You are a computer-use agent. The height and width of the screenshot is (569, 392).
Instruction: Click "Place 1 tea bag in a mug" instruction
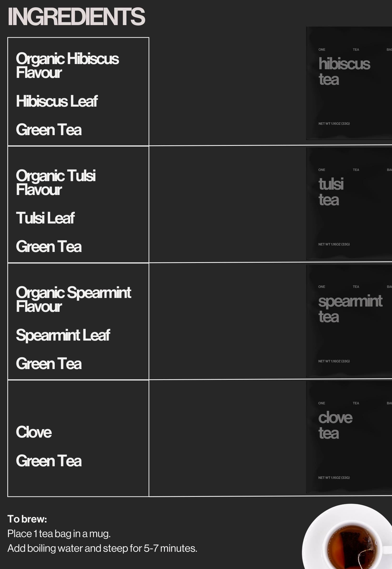(59, 533)
